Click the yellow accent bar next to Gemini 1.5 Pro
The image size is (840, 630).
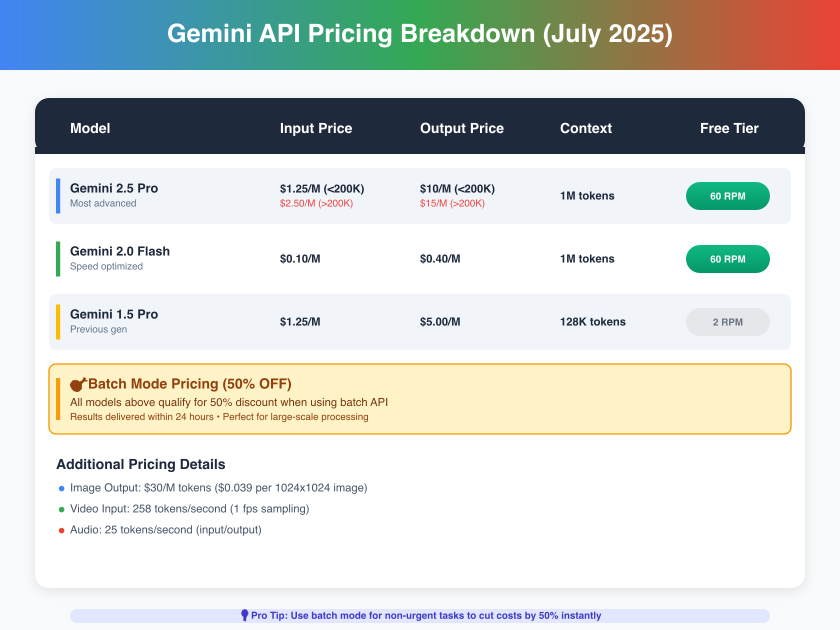point(58,322)
